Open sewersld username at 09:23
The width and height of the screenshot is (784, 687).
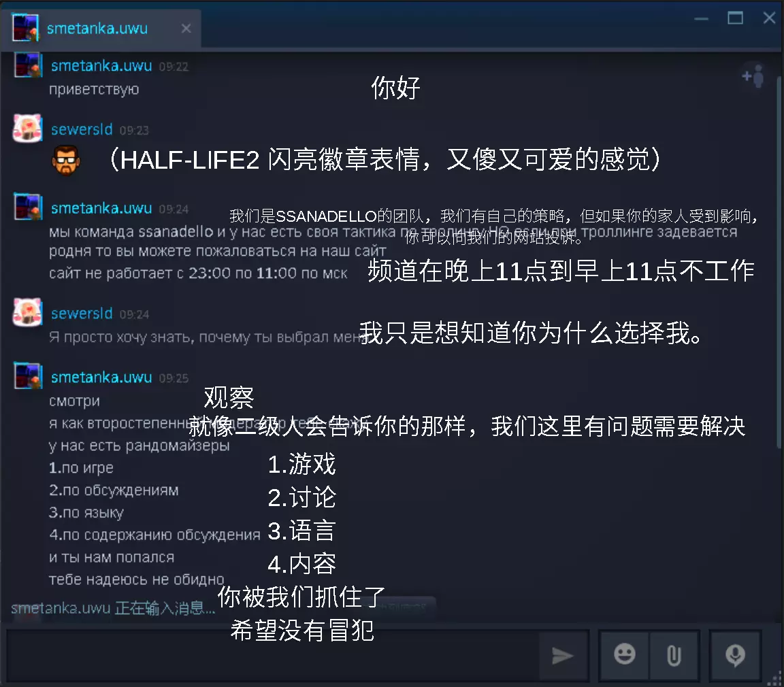(82, 129)
